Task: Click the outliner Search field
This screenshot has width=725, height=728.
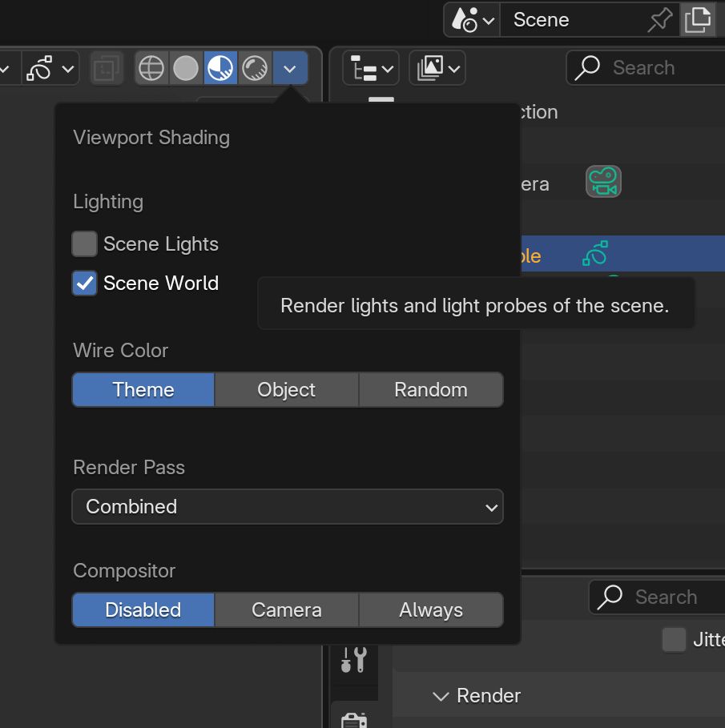Action: tap(646, 68)
